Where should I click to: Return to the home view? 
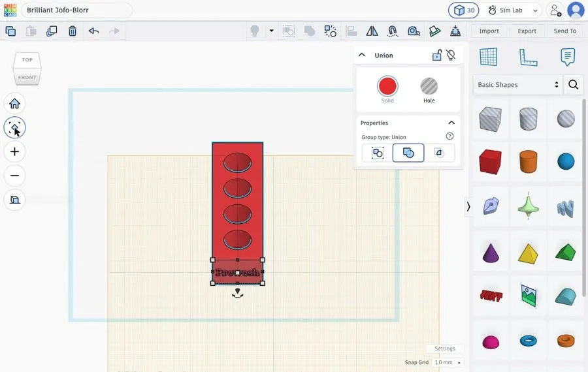point(14,103)
